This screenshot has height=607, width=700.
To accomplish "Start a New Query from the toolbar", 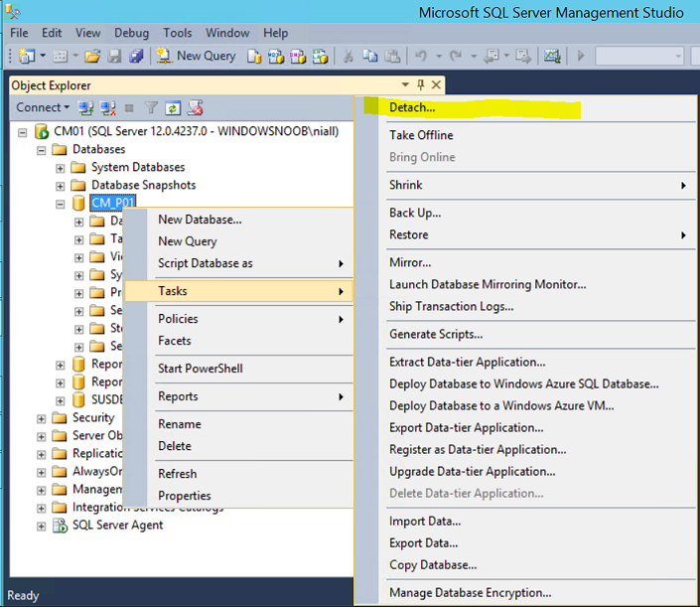I will [196, 56].
